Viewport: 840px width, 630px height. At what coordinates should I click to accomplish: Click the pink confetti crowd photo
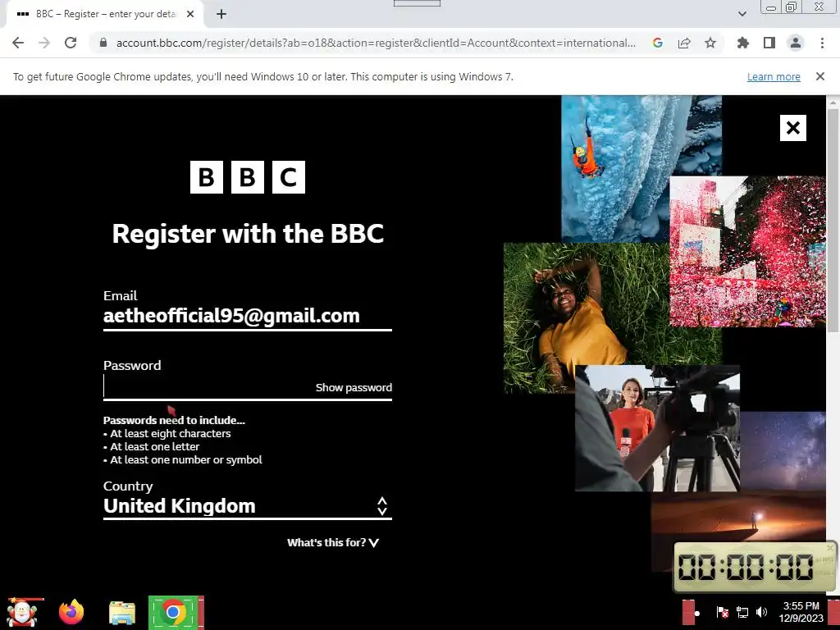point(748,252)
